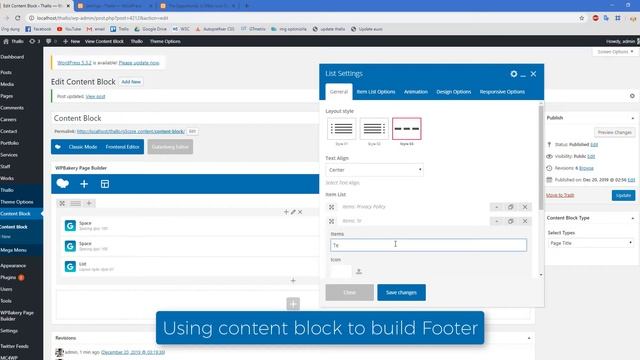Add column with row plus icon

click(89, 203)
